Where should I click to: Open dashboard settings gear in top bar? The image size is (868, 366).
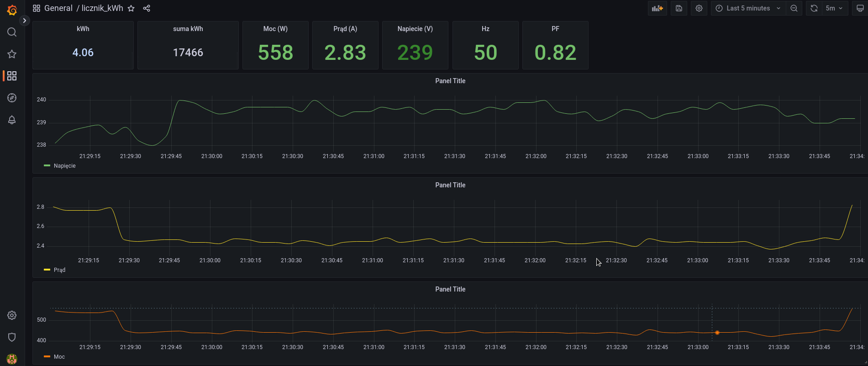699,8
